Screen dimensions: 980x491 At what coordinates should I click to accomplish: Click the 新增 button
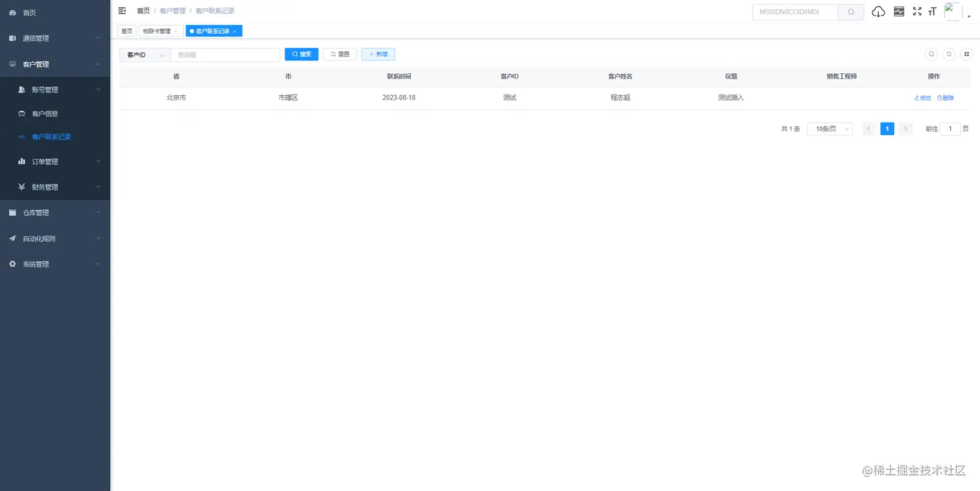379,54
